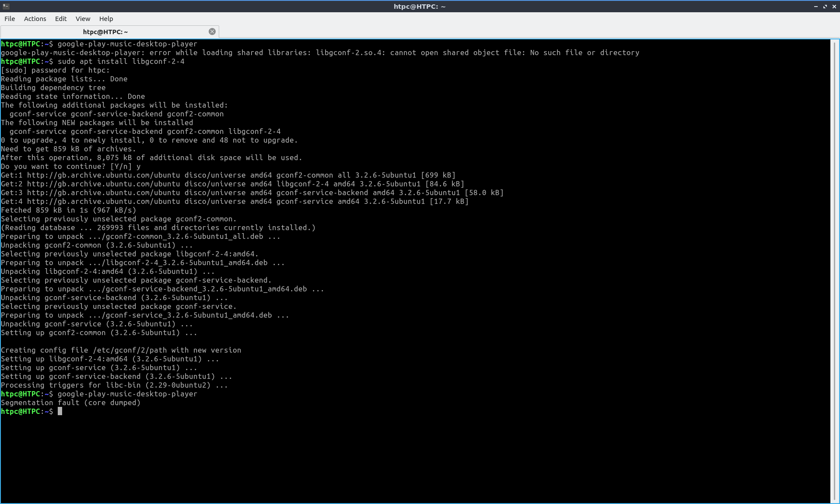Click the terminal's vertical scrollbar

(x=834, y=271)
